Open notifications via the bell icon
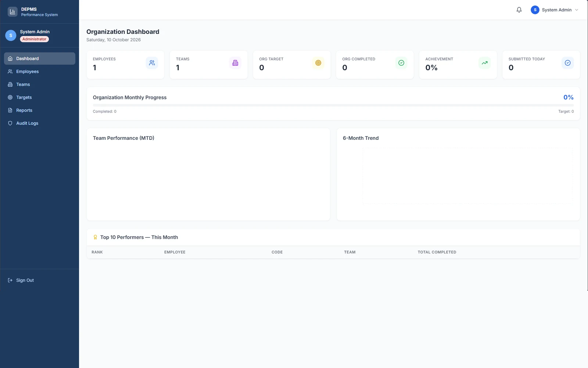 pos(519,10)
